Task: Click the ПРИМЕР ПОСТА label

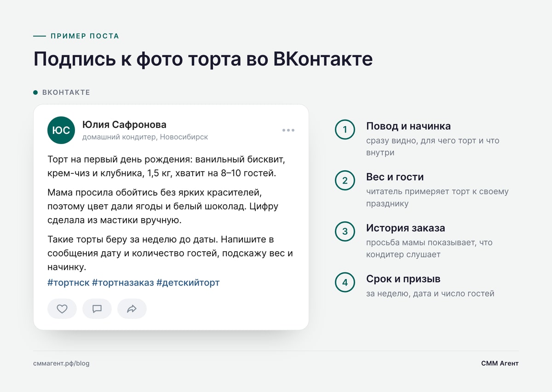Action: (x=85, y=36)
